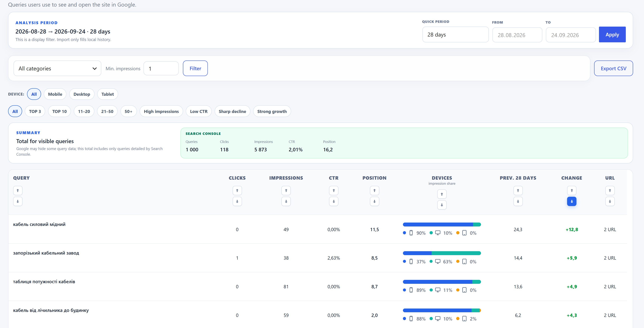Open Quick period 28 days selector
This screenshot has height=328, width=644.
pos(455,35)
